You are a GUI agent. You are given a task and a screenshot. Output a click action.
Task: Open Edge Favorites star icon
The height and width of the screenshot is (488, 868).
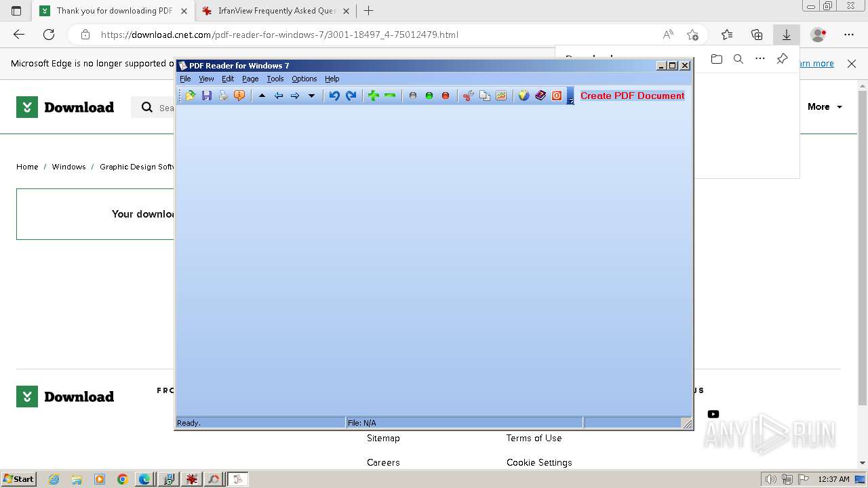click(x=727, y=35)
